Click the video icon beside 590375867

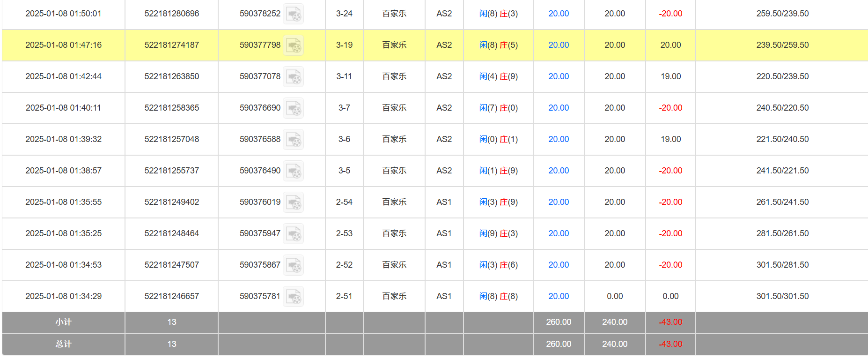coord(294,265)
